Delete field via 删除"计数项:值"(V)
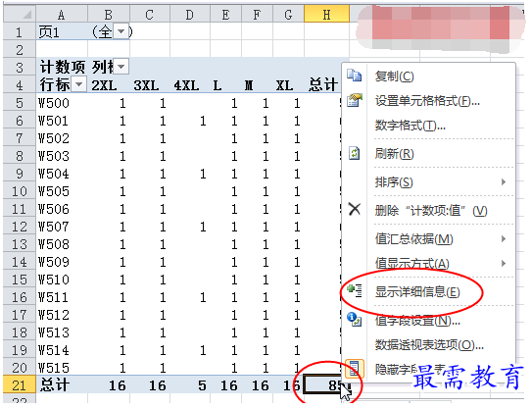The width and height of the screenshot is (532, 408). pyautogui.click(x=431, y=211)
